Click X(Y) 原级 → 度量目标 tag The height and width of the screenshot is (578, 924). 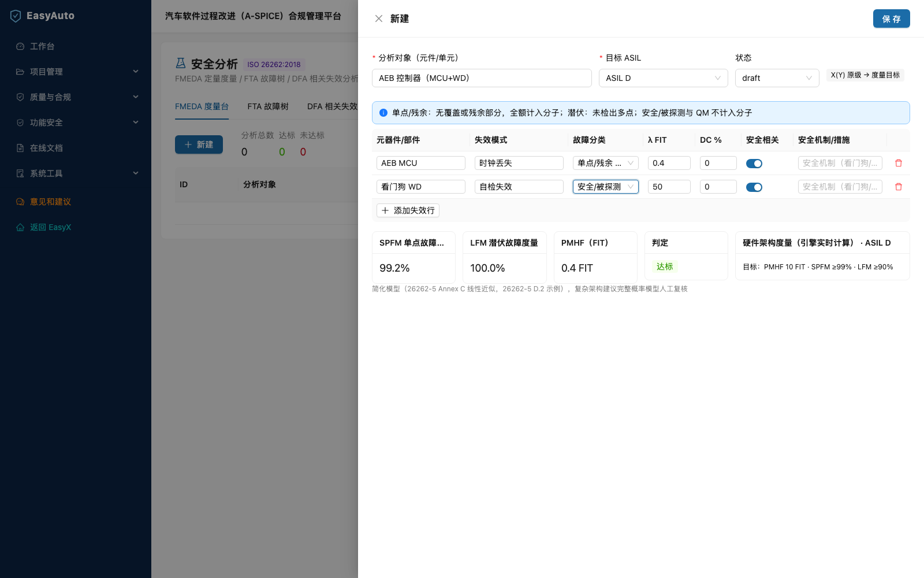coord(865,75)
